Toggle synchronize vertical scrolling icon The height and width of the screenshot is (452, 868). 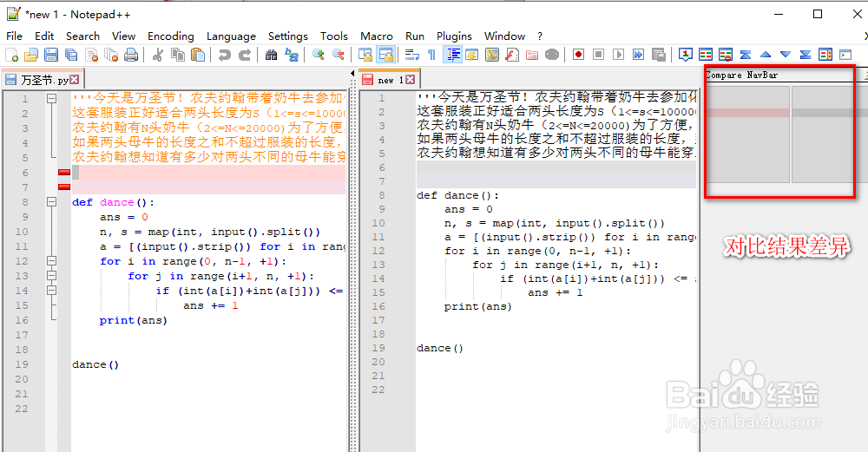tap(365, 54)
